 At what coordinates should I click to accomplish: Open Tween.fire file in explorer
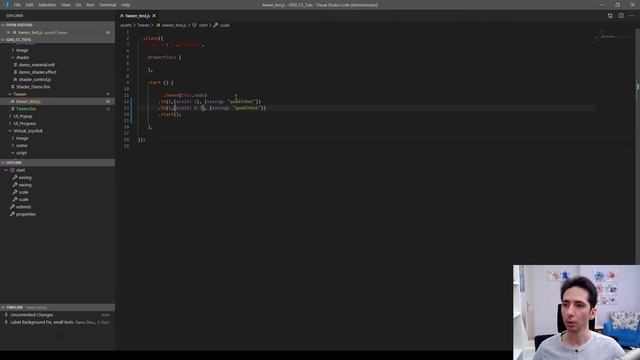[26, 109]
